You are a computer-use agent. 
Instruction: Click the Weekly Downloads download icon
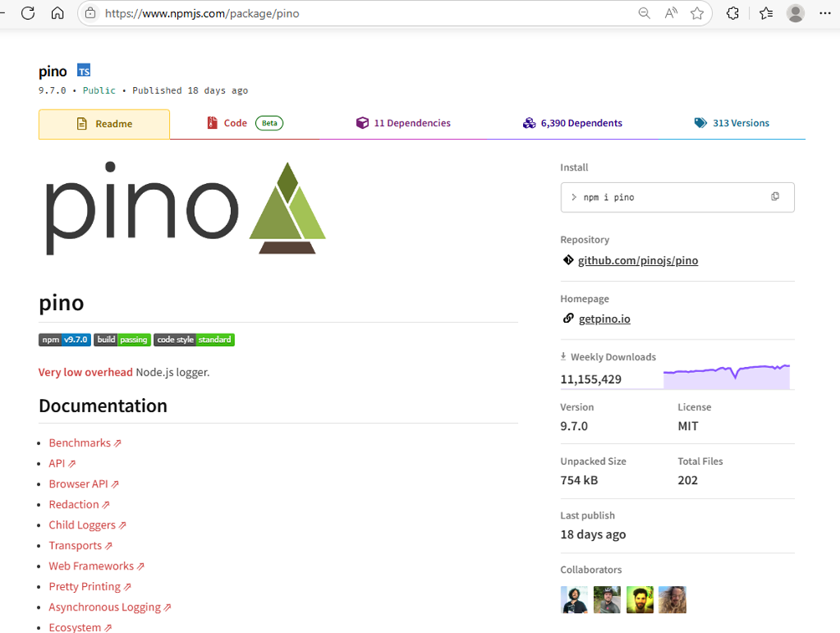coord(563,356)
